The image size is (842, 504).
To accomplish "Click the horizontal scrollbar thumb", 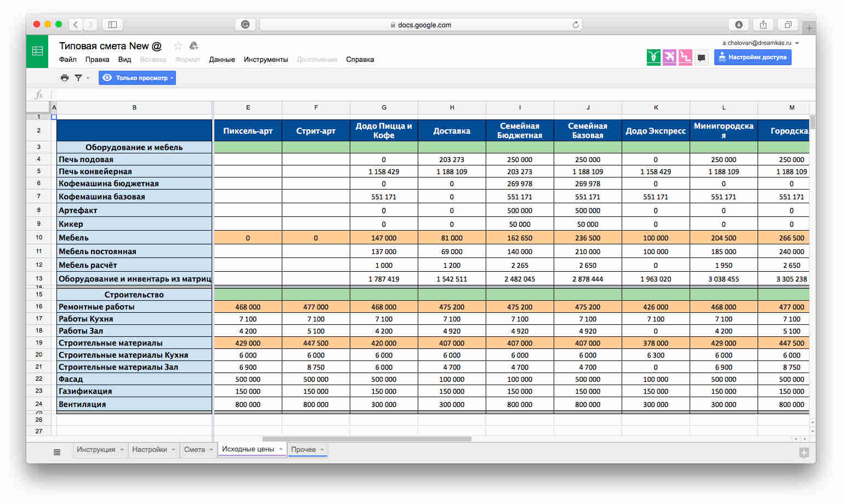I will [x=367, y=439].
